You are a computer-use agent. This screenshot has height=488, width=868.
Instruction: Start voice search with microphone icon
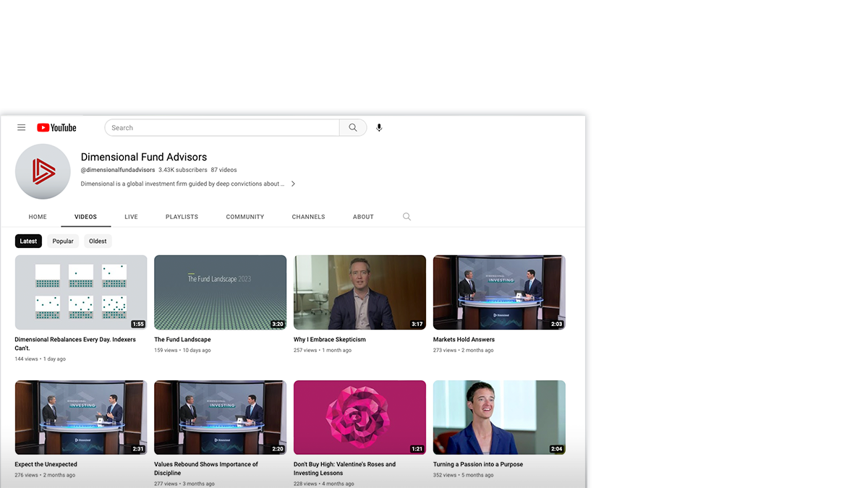379,128
